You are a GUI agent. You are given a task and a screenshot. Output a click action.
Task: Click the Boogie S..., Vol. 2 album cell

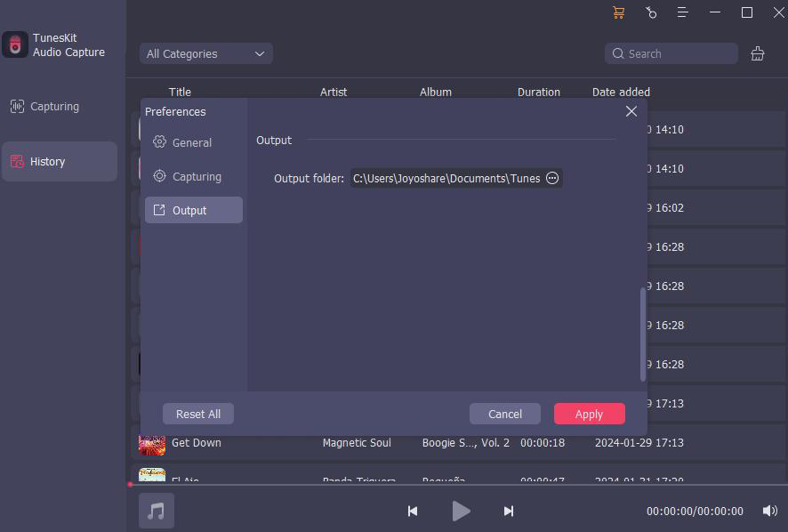pyautogui.click(x=466, y=442)
